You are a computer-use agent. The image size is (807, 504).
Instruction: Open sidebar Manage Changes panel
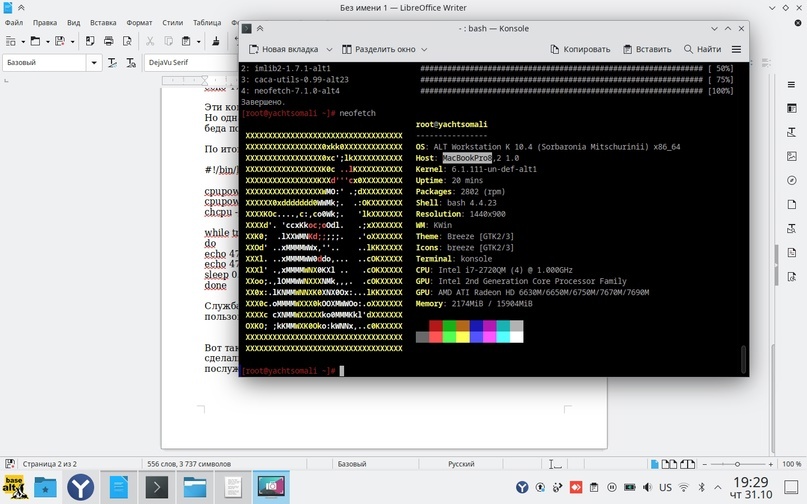792,252
